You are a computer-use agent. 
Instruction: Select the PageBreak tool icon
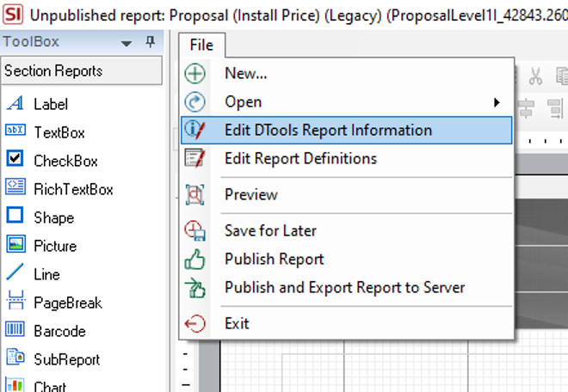(15, 300)
